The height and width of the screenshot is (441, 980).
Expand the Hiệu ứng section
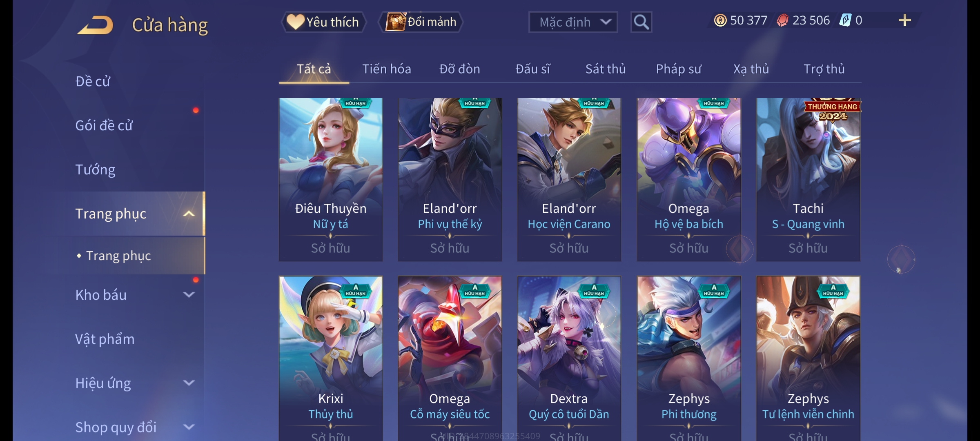(189, 383)
